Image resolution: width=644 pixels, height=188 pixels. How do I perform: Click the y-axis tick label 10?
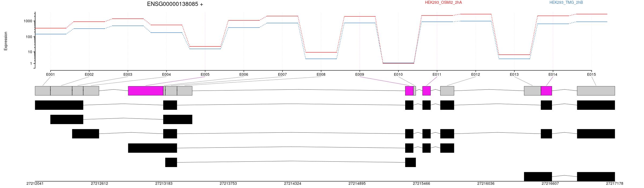point(30,52)
